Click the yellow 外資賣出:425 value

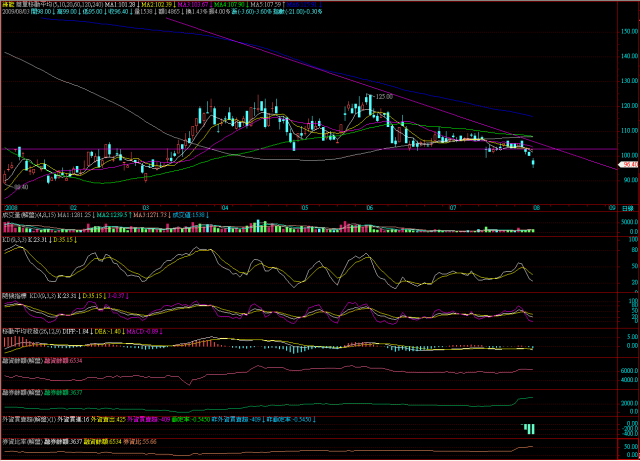pos(108,420)
